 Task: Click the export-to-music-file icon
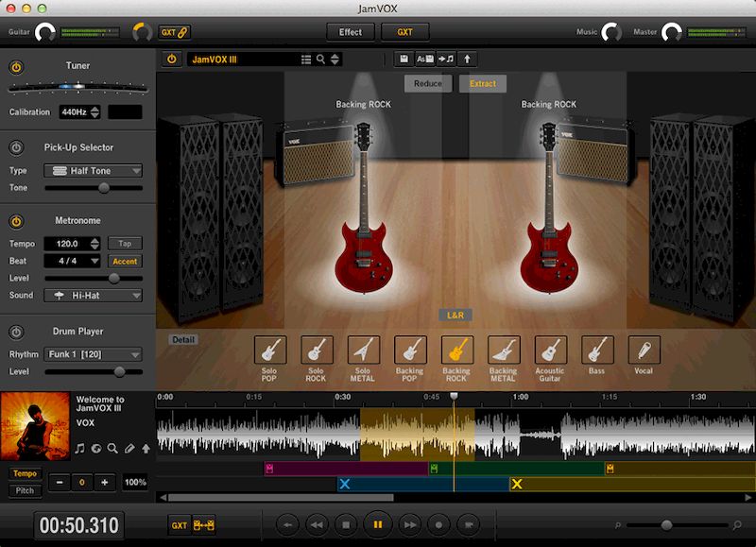pos(444,59)
